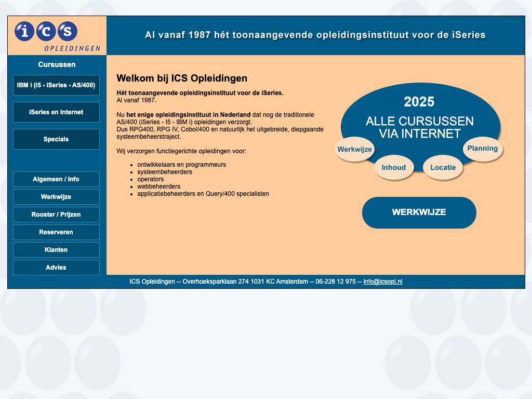This screenshot has width=532, height=399.
Task: Click the large WERKWIJZE button
Action: [419, 212]
